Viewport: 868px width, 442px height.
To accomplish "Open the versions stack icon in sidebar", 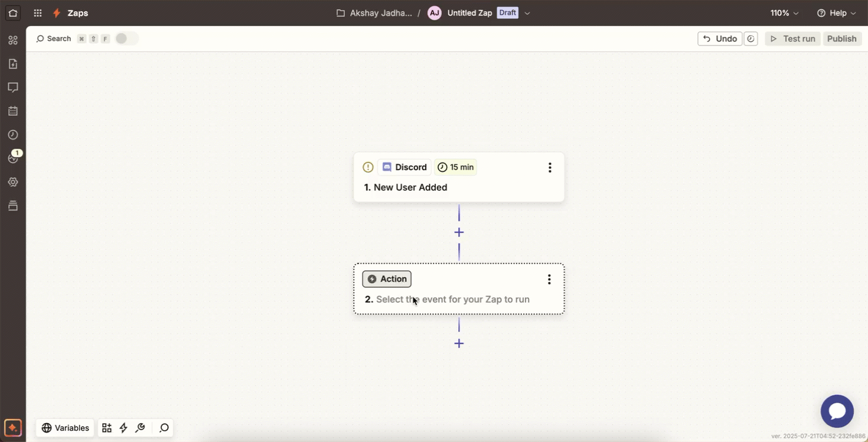I will [x=13, y=206].
